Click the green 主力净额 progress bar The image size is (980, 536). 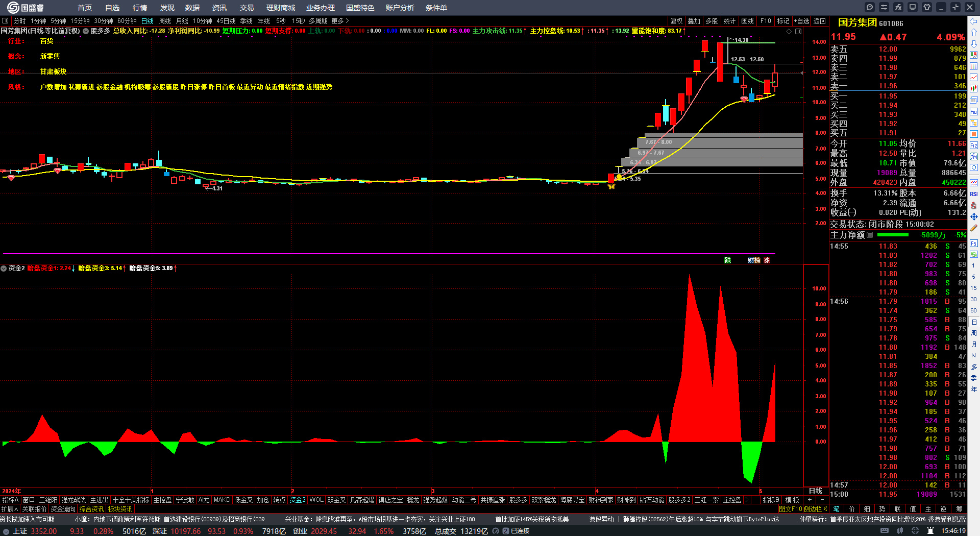pos(893,235)
